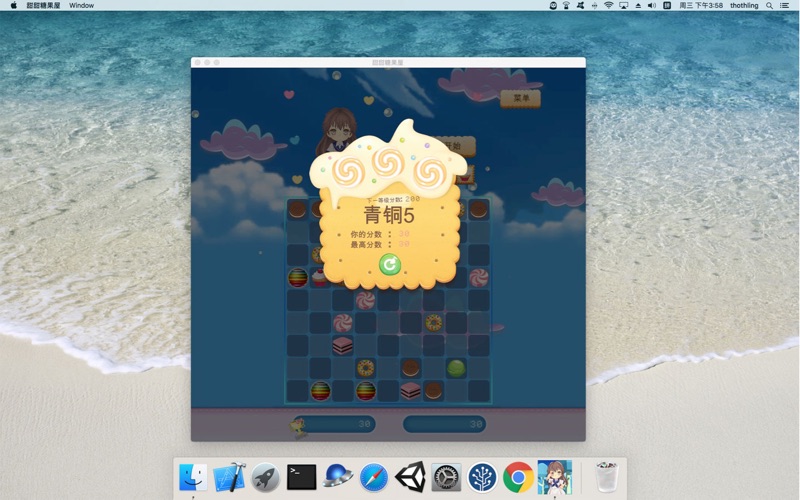Image resolution: width=800 pixels, height=500 pixels.
Task: Open SourceTree from the Dock
Action: [x=482, y=477]
